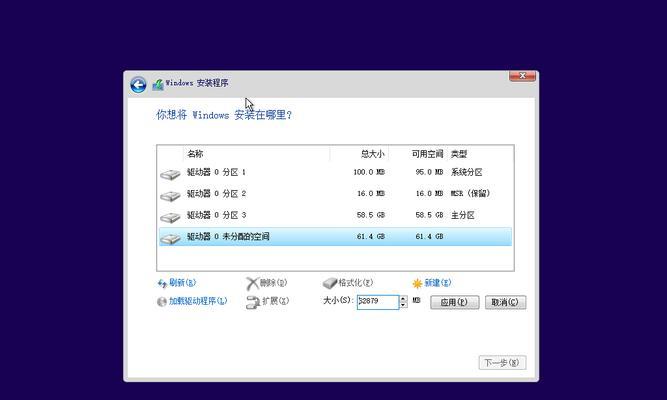Click the 100.0 MB total size cell
667x400 pixels.
[x=369, y=172]
